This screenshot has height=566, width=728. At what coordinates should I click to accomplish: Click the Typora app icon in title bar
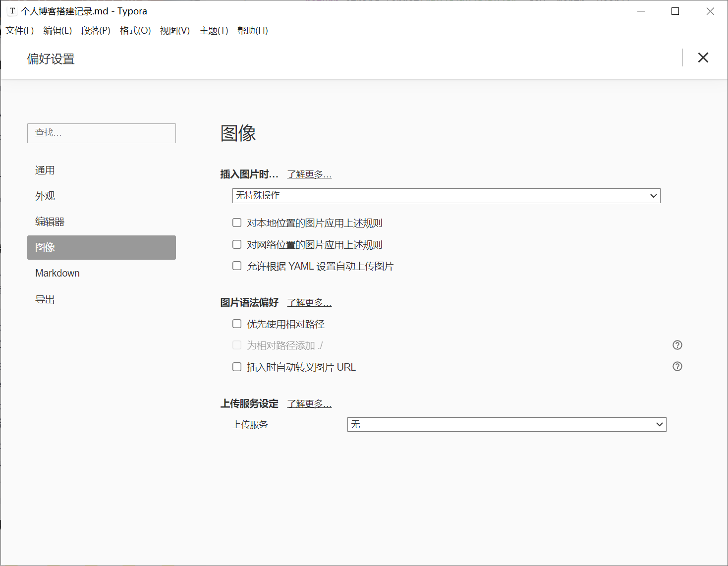(12, 11)
